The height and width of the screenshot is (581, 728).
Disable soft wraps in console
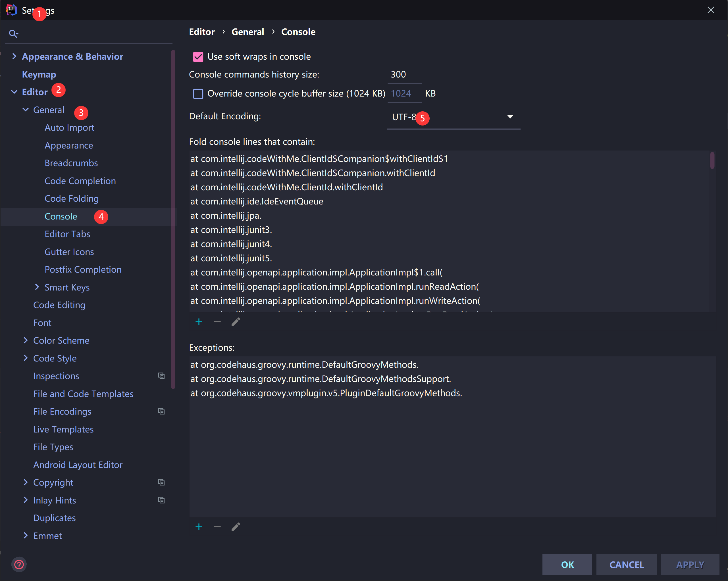click(198, 57)
